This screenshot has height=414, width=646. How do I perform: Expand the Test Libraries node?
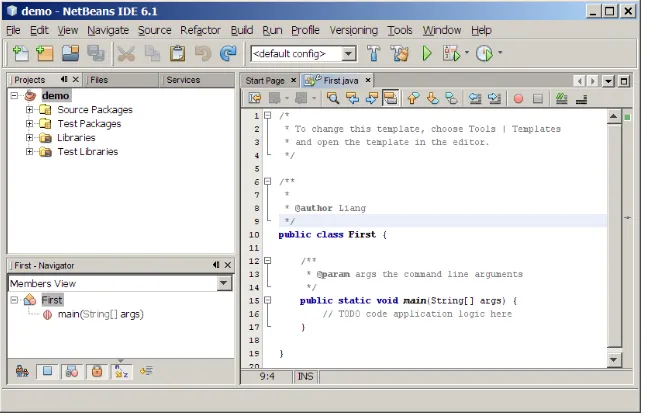pos(29,152)
